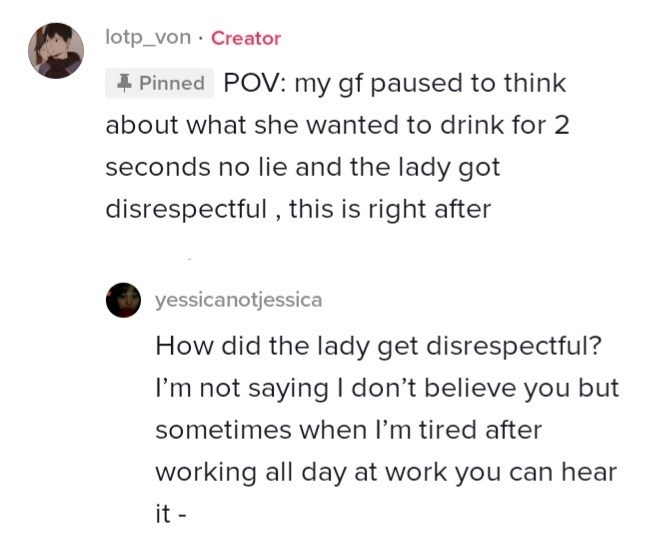Open yessicanotjessica's profile picture
This screenshot has height=537, width=662.
point(124,300)
